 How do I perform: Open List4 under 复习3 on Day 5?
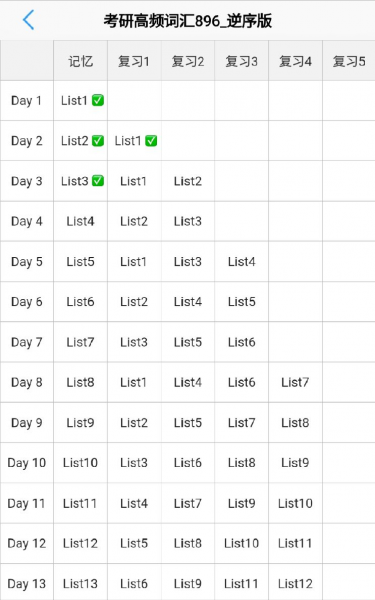pos(241,262)
